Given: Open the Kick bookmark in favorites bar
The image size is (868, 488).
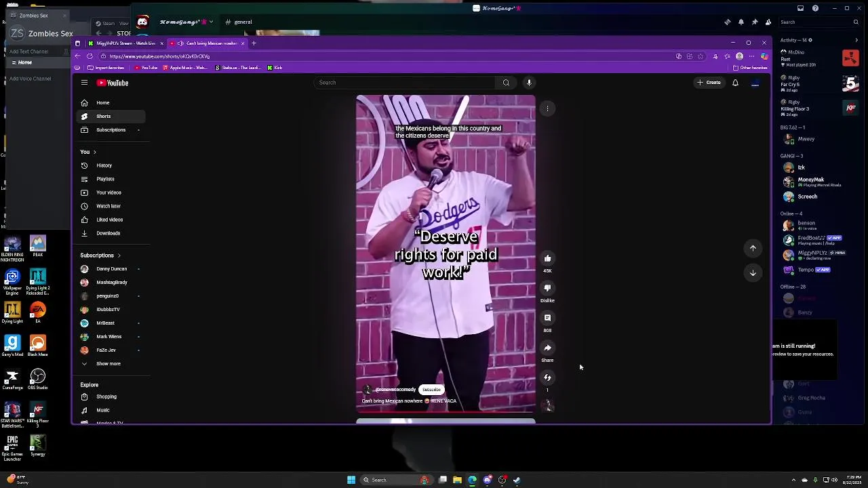Looking at the screenshot, I should coord(275,68).
